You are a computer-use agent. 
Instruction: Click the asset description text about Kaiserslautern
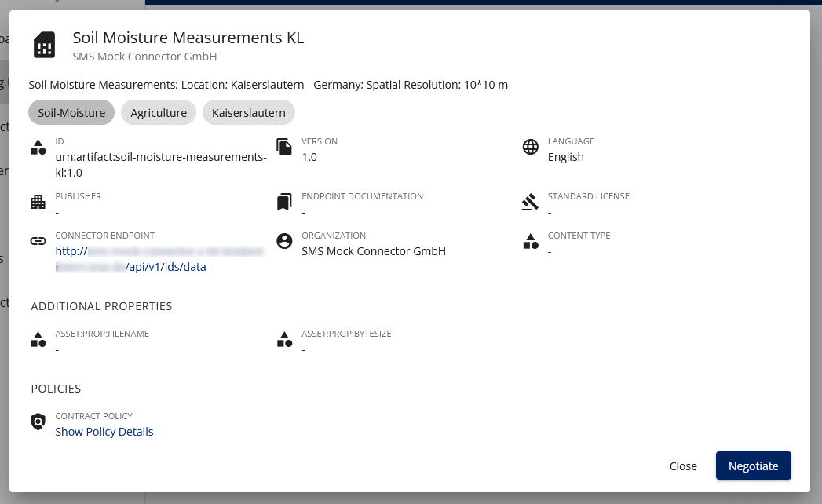coord(268,85)
